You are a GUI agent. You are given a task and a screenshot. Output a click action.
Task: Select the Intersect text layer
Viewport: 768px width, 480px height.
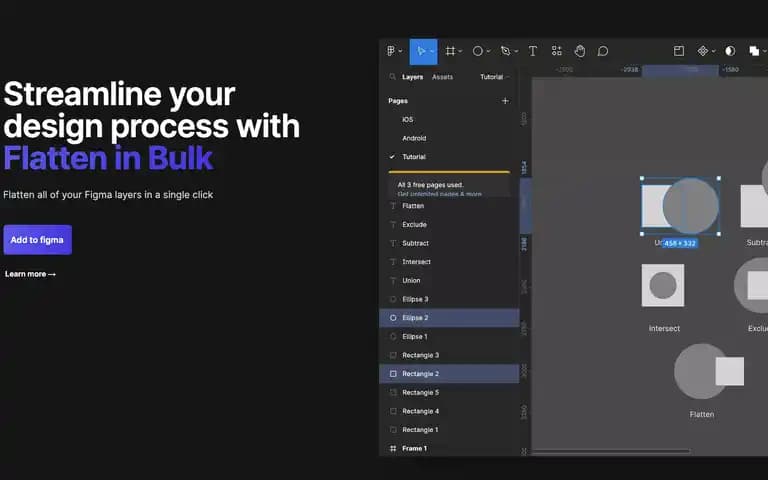click(x=450, y=262)
